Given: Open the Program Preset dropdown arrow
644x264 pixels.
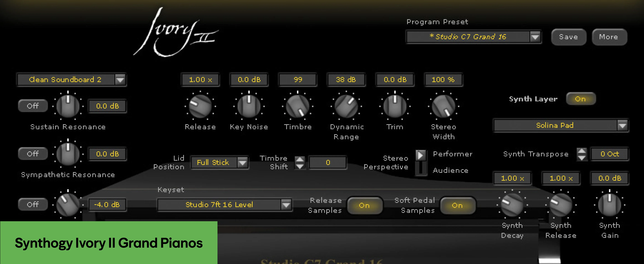Looking at the screenshot, I should coord(535,37).
